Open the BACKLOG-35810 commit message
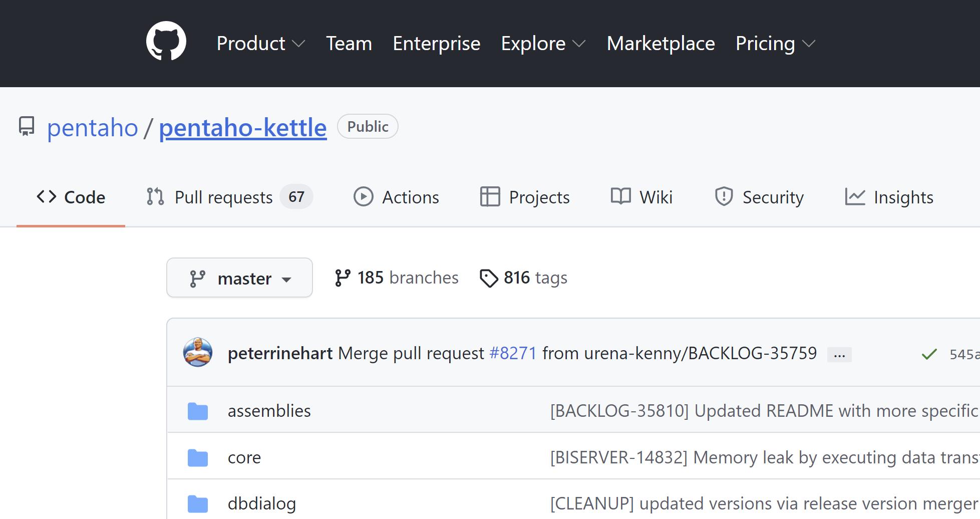This screenshot has height=519, width=980. (x=765, y=411)
